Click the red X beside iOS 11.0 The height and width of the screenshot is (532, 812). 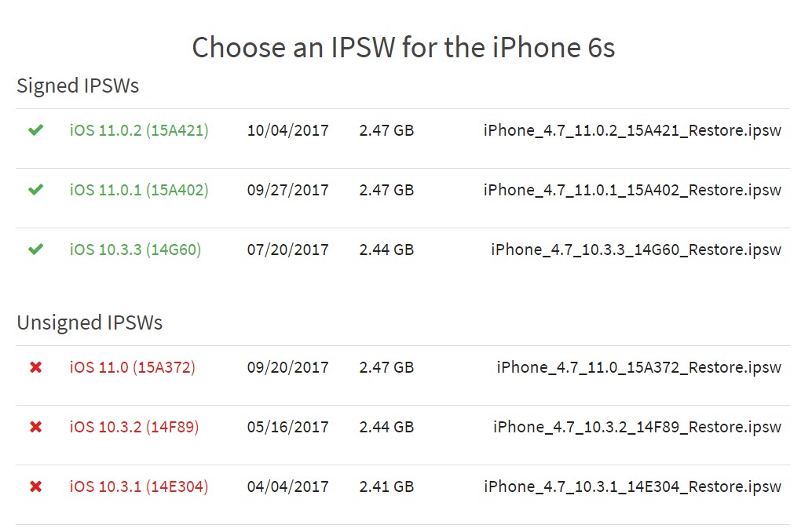[35, 367]
